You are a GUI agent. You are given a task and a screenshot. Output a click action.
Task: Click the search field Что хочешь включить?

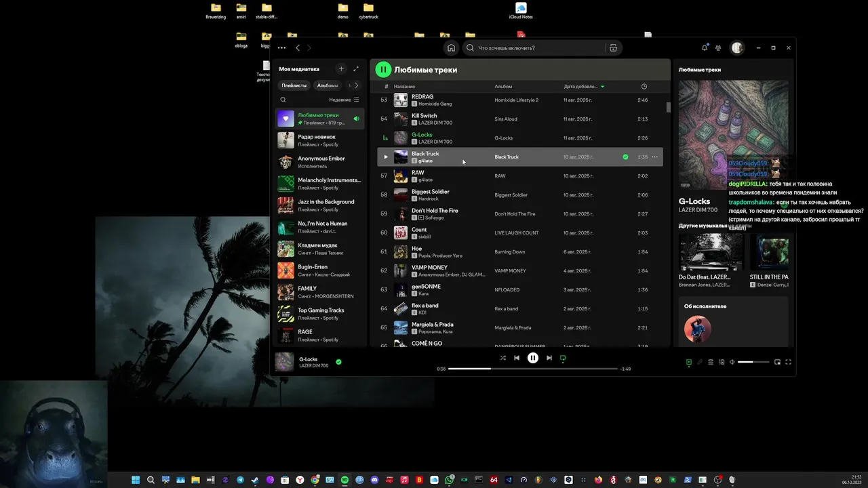click(537, 48)
